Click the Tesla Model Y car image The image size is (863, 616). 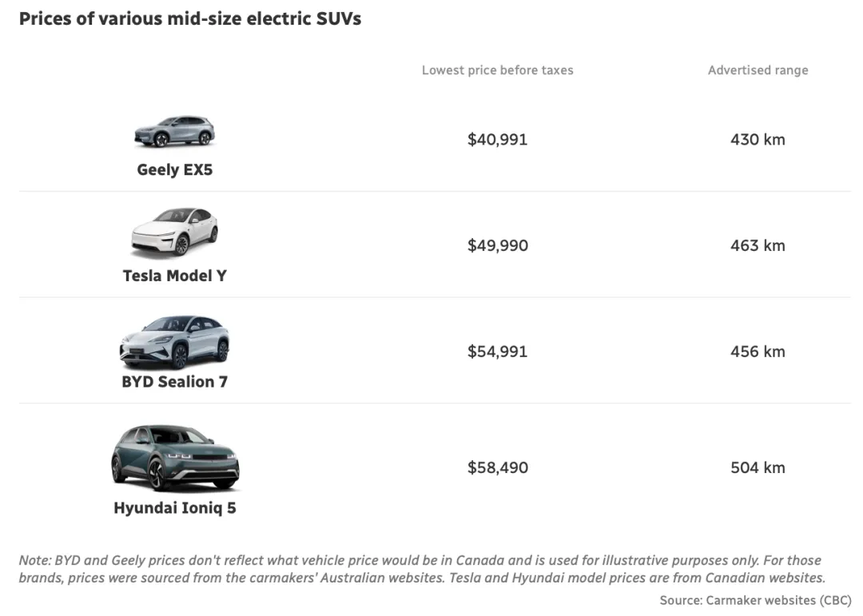[174, 232]
